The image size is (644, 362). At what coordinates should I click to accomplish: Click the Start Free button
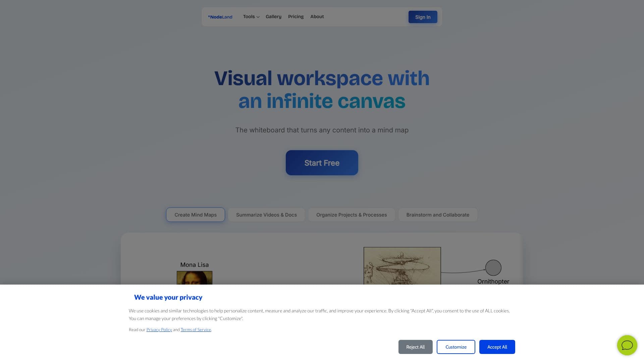(322, 163)
